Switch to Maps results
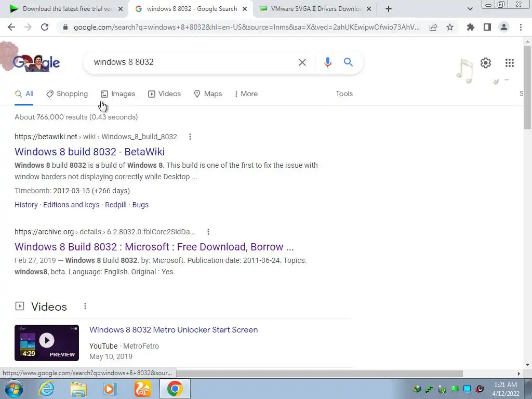The width and height of the screenshot is (532, 399). click(x=208, y=94)
